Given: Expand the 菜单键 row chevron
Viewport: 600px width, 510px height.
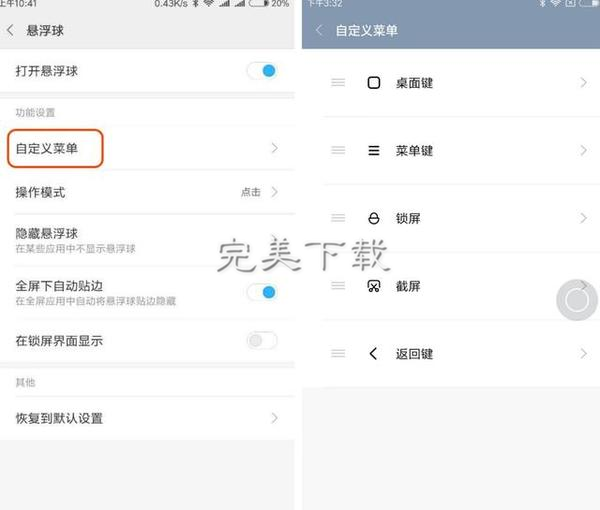Looking at the screenshot, I should [x=583, y=150].
